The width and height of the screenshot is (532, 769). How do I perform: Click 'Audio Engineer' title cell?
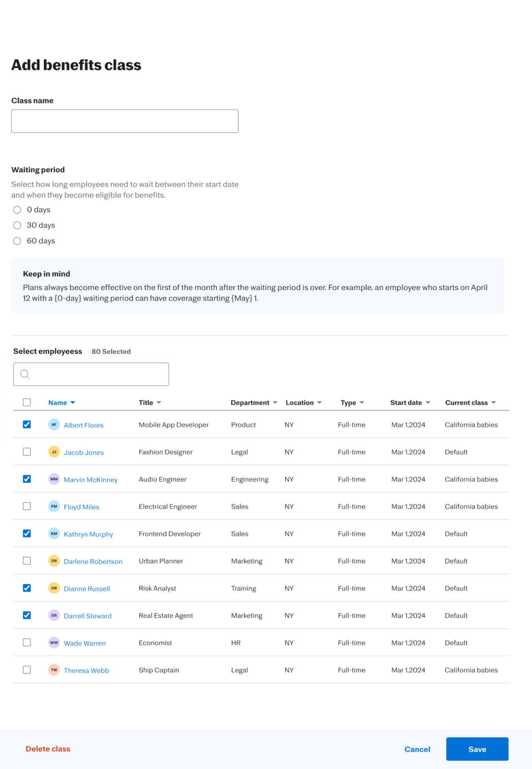[x=162, y=479]
